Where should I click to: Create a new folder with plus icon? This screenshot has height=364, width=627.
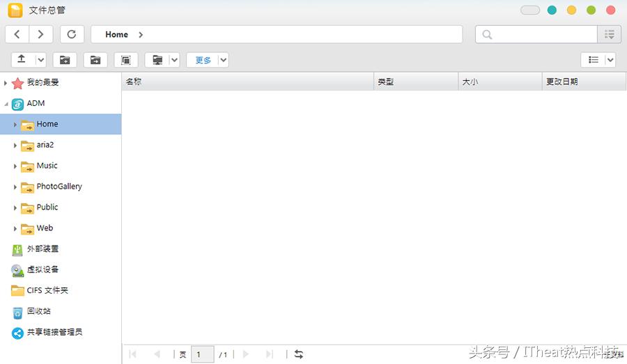click(65, 60)
